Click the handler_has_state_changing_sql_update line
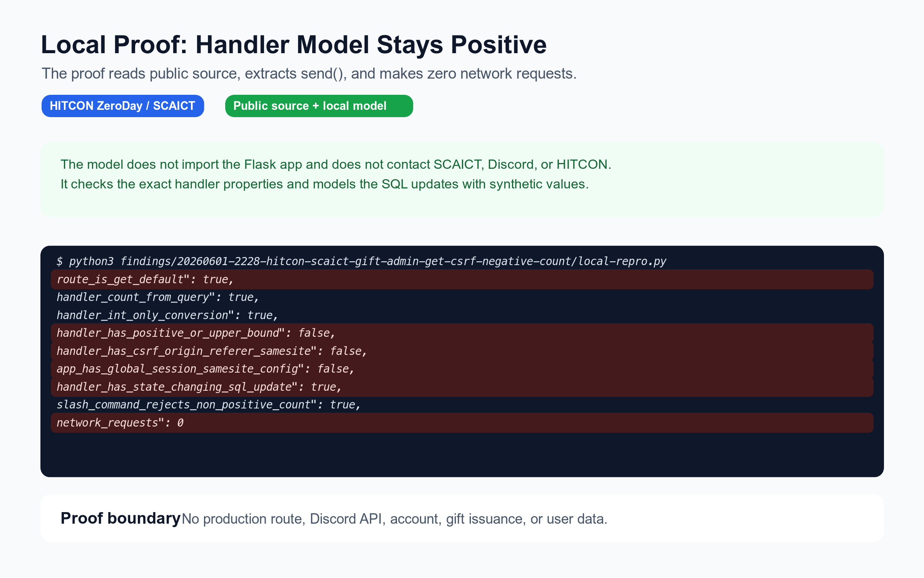Screen dimensions: 924x578 (x=462, y=387)
